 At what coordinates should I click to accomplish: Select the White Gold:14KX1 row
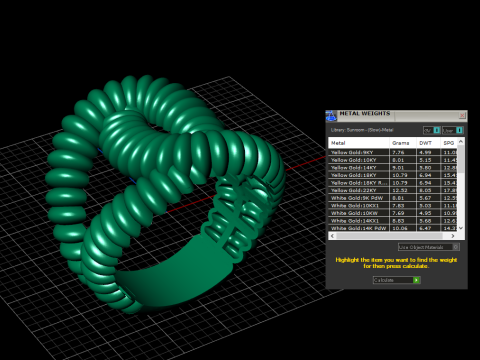pos(393,221)
